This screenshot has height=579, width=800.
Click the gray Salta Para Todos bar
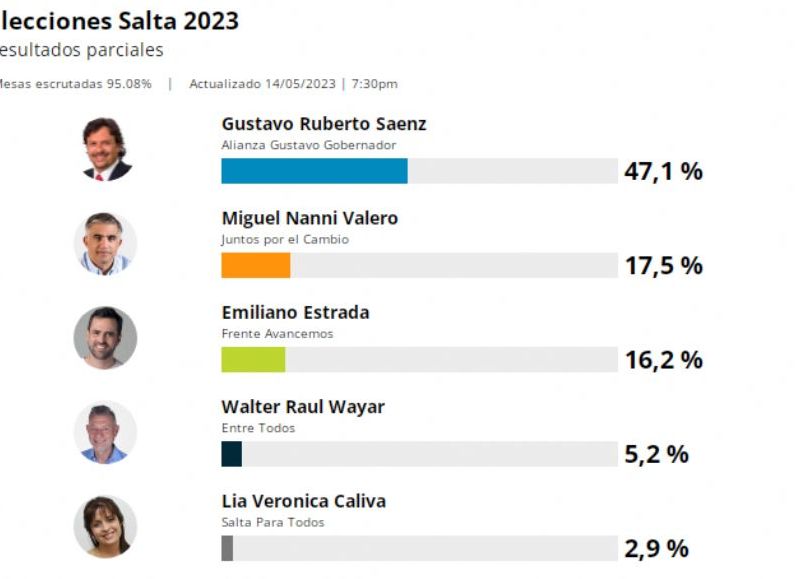point(227,548)
